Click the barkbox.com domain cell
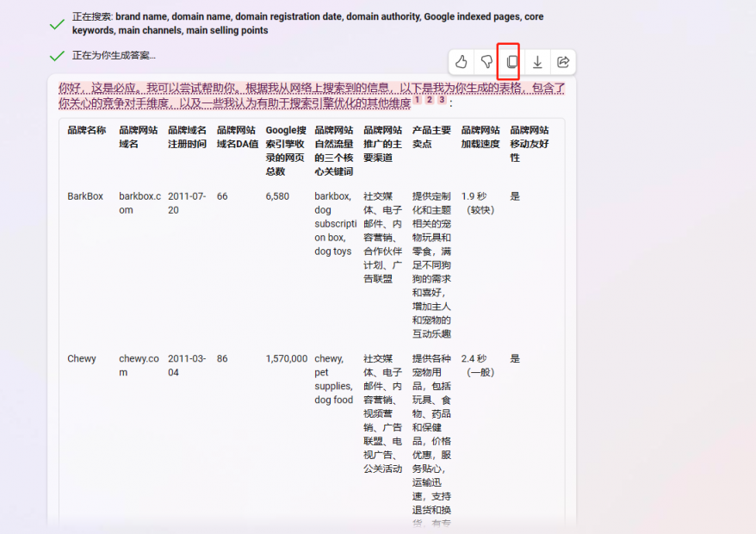The width and height of the screenshot is (756, 534). tap(139, 203)
